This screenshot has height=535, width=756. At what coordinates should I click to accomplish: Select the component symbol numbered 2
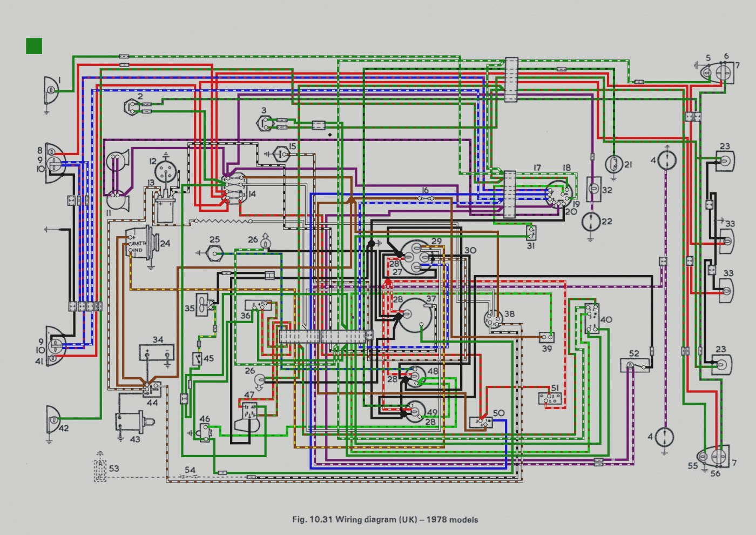131,106
